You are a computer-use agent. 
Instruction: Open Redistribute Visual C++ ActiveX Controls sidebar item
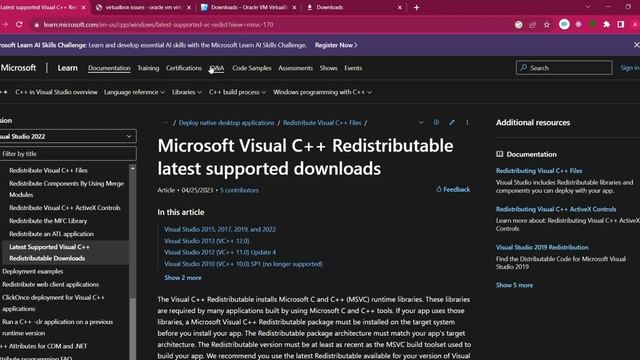point(64,208)
